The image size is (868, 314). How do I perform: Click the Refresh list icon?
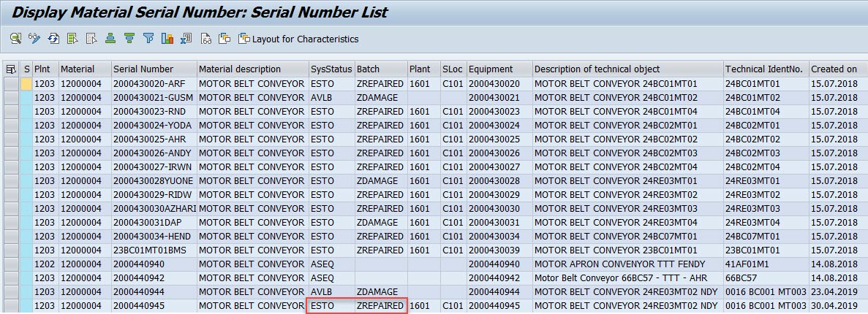(x=53, y=39)
